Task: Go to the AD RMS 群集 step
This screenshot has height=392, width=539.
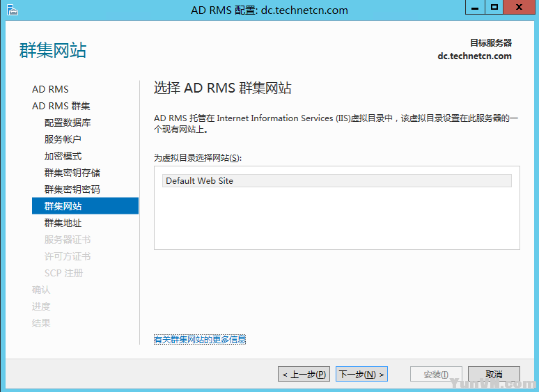Action: coord(61,106)
